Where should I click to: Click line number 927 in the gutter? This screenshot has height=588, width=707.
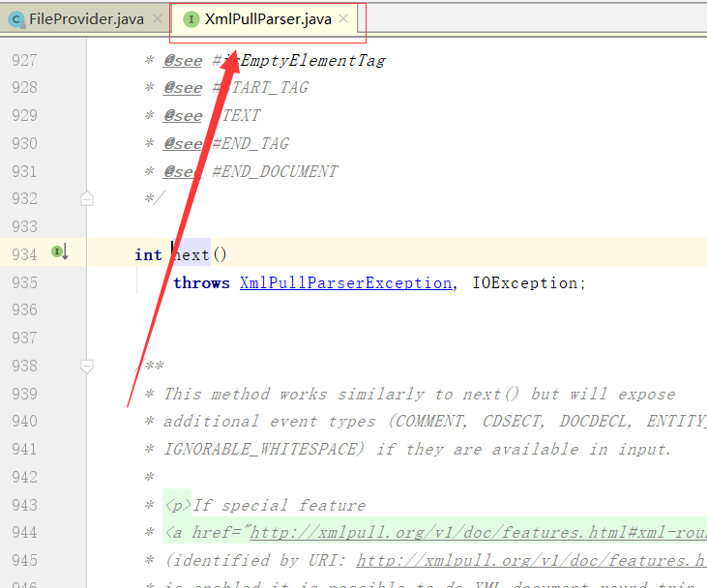(24, 60)
